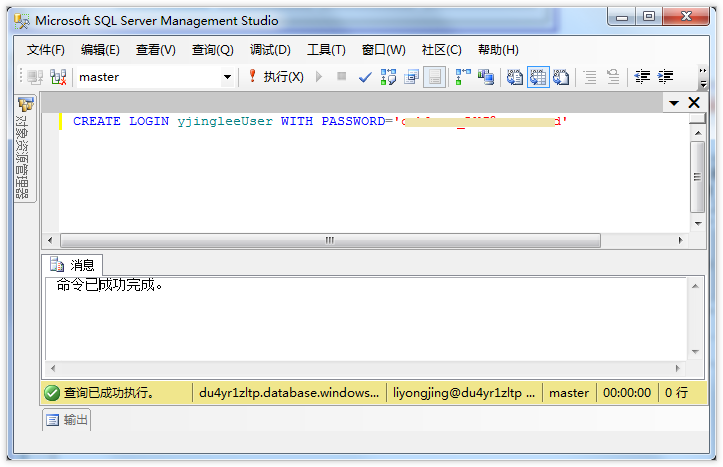Click messages pane scroll right arrow

pos(677,368)
